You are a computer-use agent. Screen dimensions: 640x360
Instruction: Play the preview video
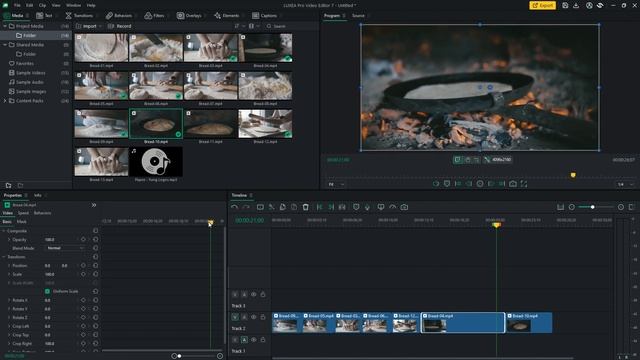pyautogui.click(x=480, y=184)
